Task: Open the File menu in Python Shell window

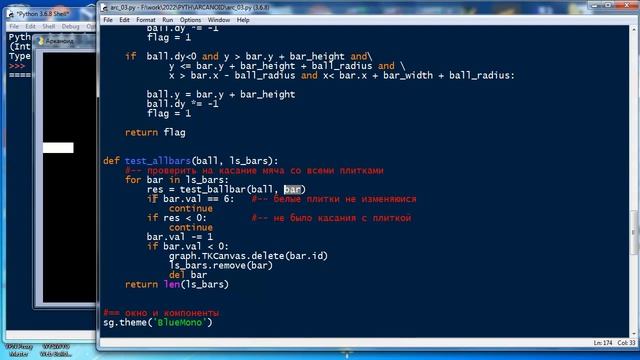Action: [x=14, y=27]
